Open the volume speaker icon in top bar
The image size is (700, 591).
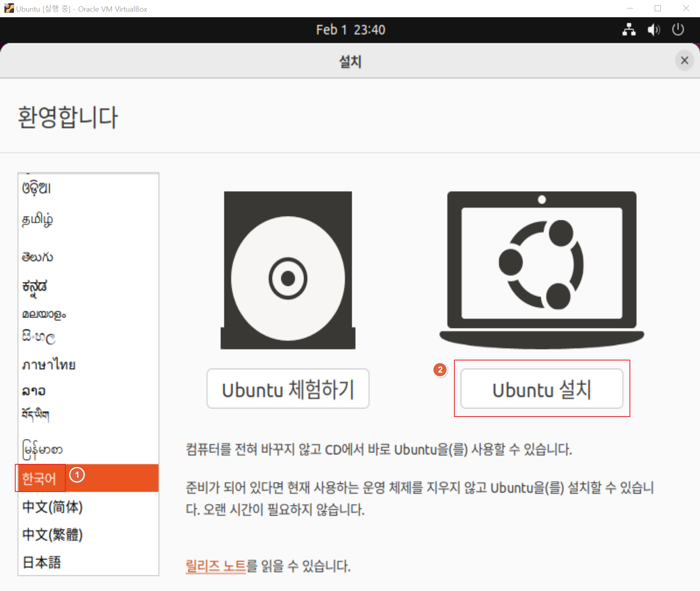[654, 30]
